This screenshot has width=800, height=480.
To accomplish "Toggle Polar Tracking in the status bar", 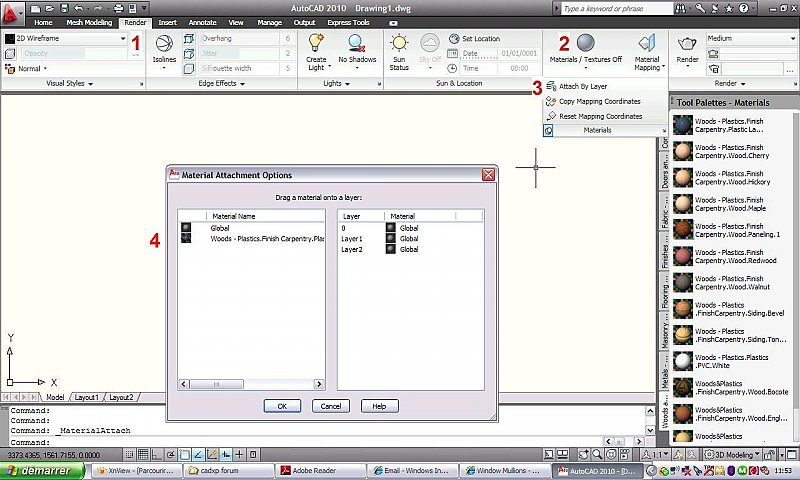I will (x=170, y=454).
